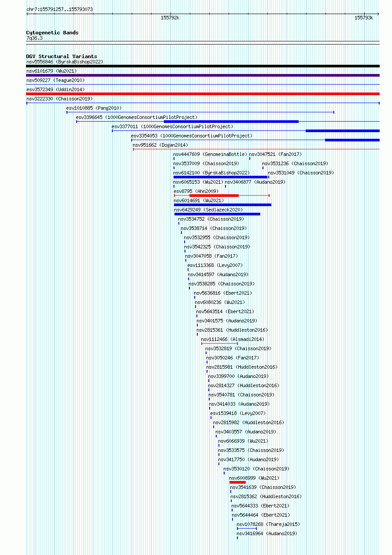This screenshot has height=555, width=392.
Task: Select nsv3537009 (Chaisson2019) label
Action: click(206, 164)
